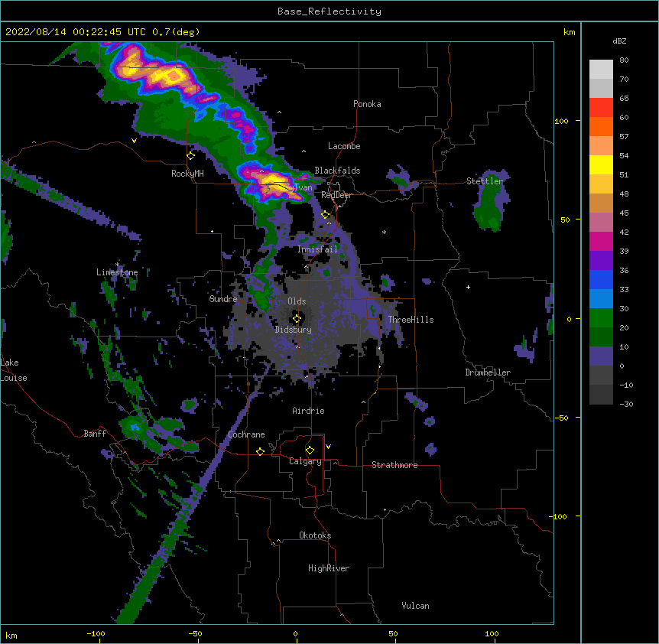This screenshot has width=659, height=644.
Task: Click the 80 dBZ value at legend top
Action: click(624, 60)
